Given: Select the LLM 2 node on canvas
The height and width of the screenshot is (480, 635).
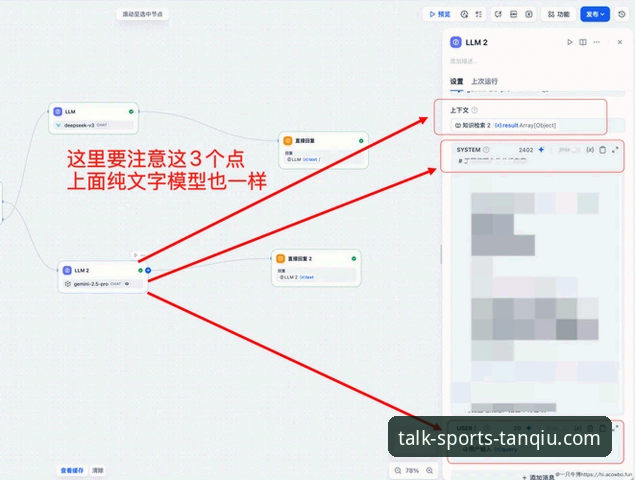Looking at the screenshot, I should [103, 277].
